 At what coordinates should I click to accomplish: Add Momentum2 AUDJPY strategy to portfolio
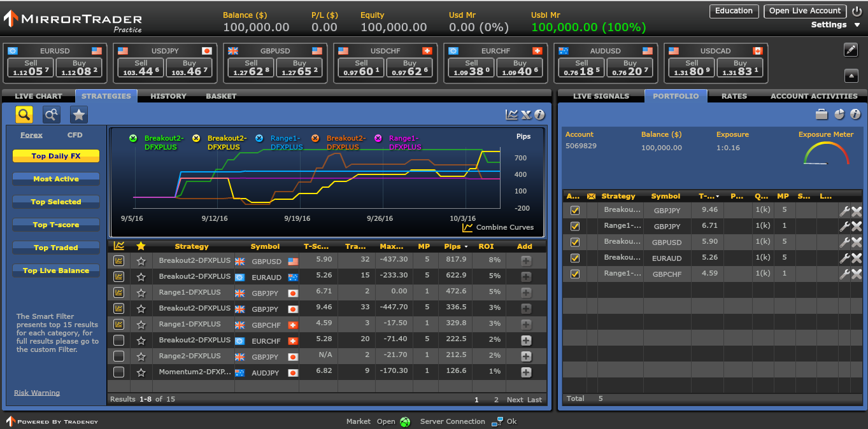[526, 372]
